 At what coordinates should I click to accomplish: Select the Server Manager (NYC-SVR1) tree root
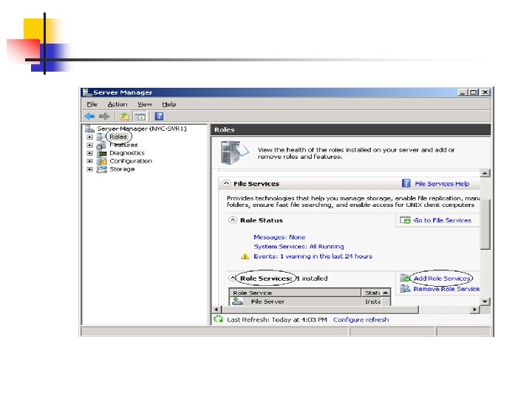coord(142,129)
